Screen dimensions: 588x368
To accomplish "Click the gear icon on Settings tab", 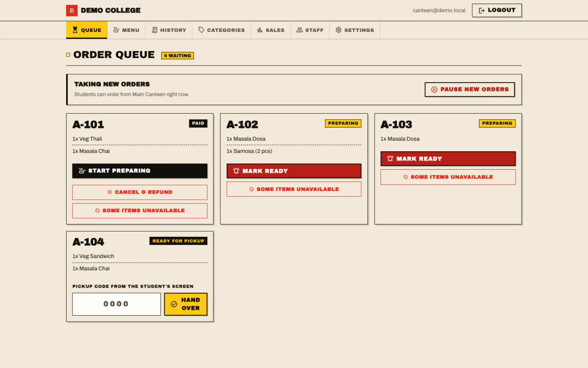I will [x=338, y=30].
